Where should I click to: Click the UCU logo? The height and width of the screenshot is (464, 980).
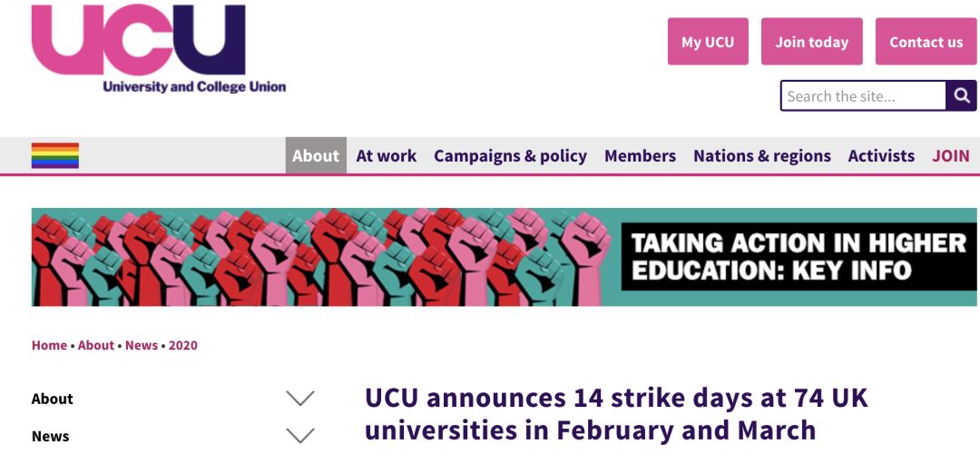click(x=159, y=49)
